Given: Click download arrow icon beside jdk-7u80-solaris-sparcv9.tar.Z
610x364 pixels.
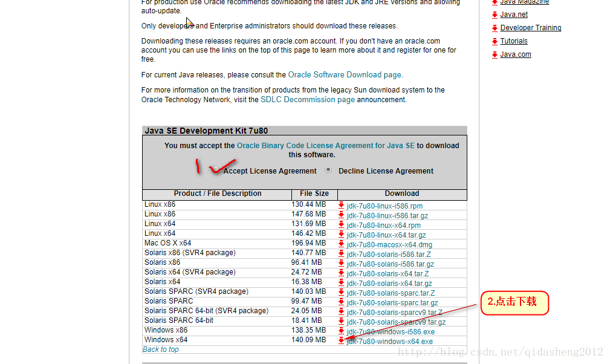Looking at the screenshot, I should [341, 312].
